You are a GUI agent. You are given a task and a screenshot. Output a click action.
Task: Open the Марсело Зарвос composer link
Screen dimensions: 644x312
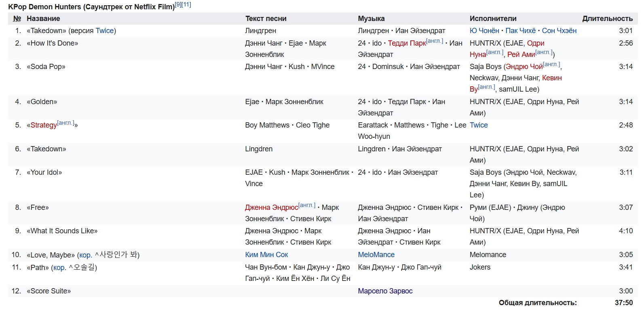pos(385,291)
